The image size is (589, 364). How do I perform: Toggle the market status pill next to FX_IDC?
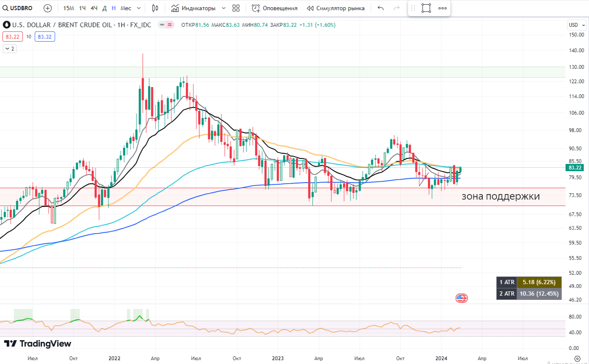pyautogui.click(x=166, y=25)
